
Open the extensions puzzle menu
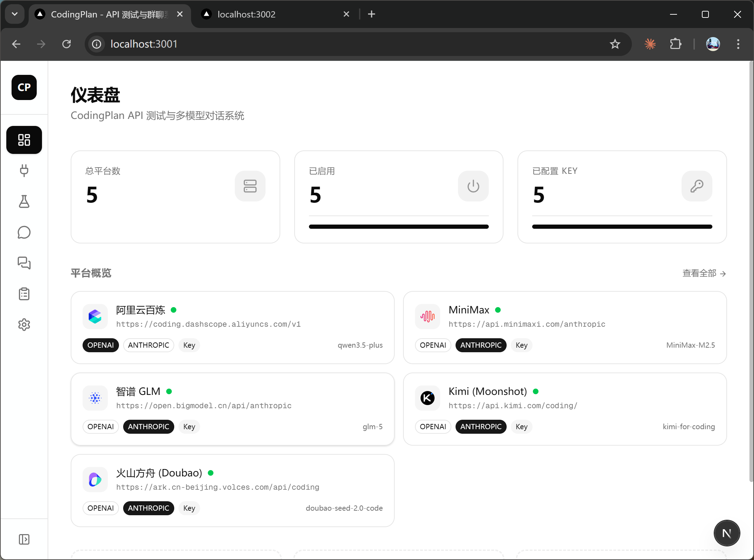point(675,44)
